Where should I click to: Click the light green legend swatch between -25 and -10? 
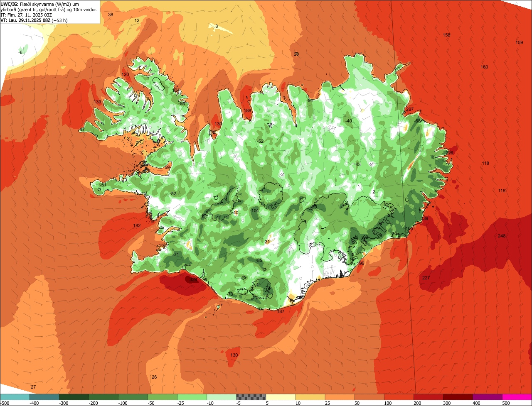pos(192,397)
